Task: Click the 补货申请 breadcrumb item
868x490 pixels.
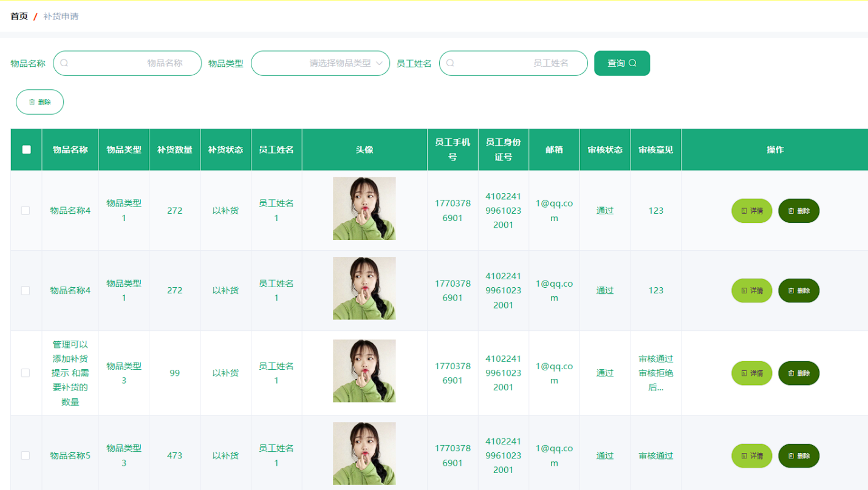Action: click(x=61, y=16)
